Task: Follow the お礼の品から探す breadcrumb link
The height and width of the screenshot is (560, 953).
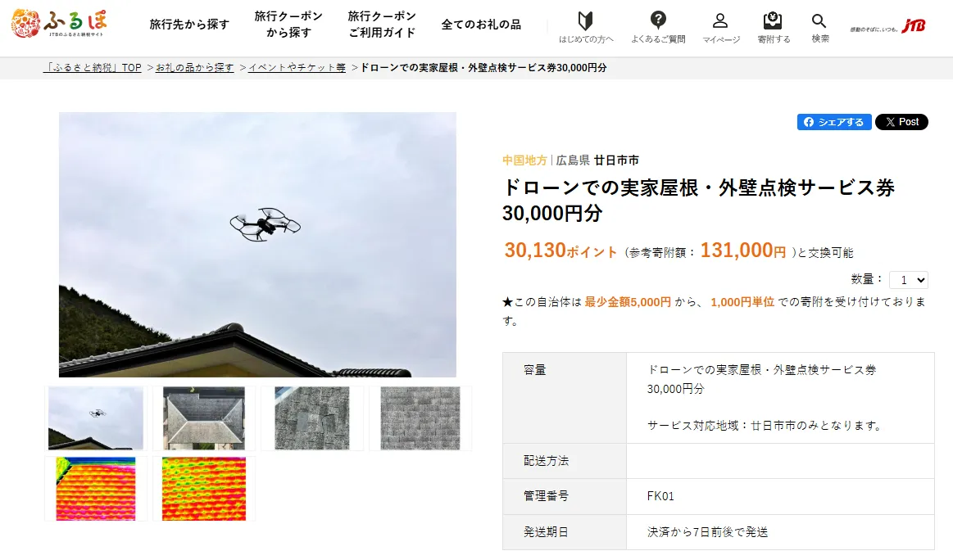Action: point(194,68)
